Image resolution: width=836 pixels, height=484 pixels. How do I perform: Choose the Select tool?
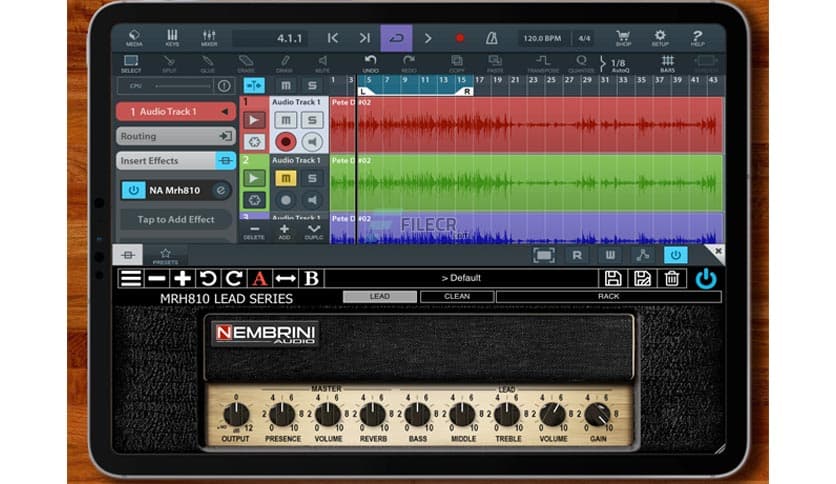click(x=131, y=64)
